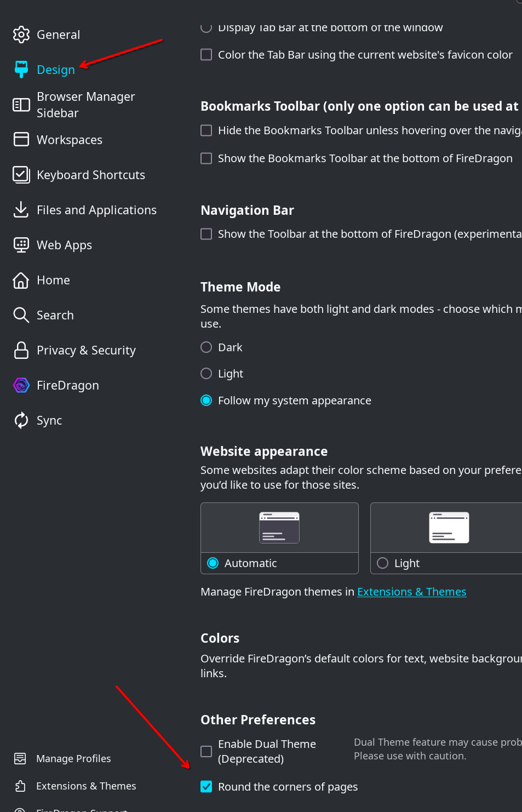Click the Files and Applications download icon
The height and width of the screenshot is (812, 522).
(21, 210)
